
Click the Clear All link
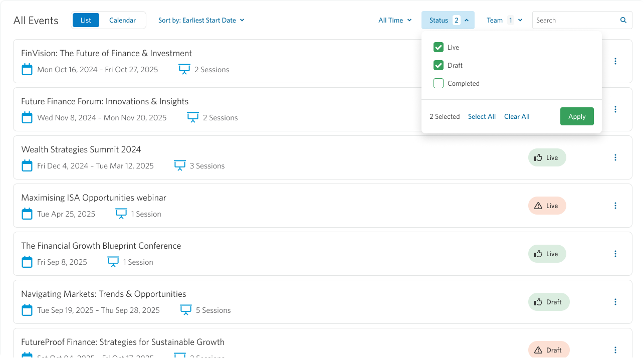coord(517,117)
